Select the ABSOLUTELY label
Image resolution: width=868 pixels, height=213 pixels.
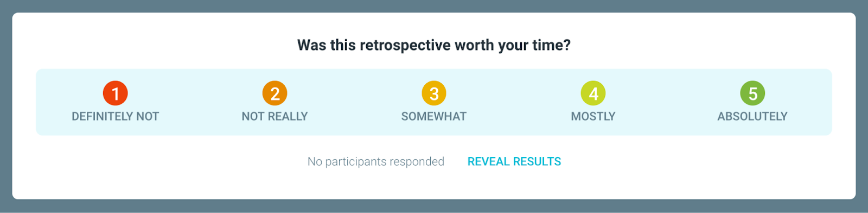(752, 116)
